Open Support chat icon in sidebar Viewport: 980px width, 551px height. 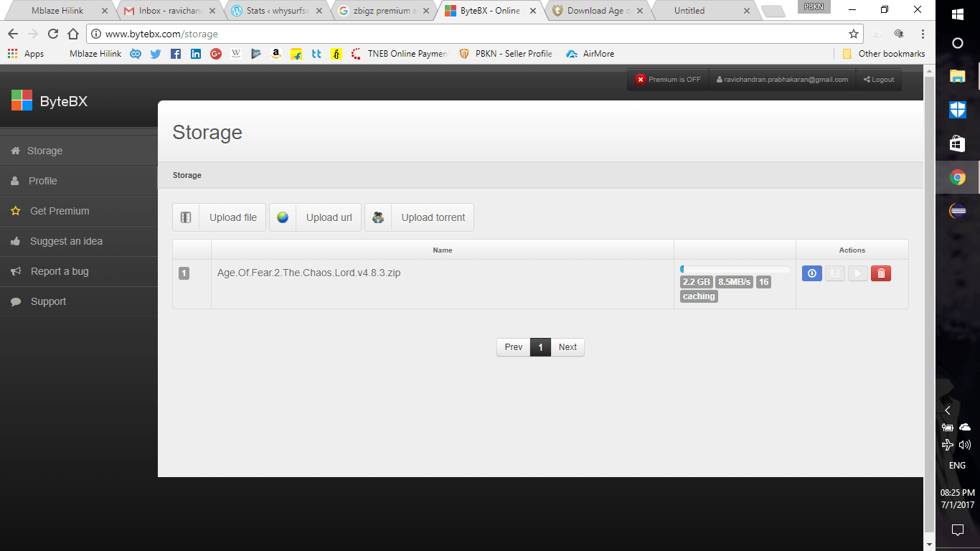pyautogui.click(x=16, y=301)
